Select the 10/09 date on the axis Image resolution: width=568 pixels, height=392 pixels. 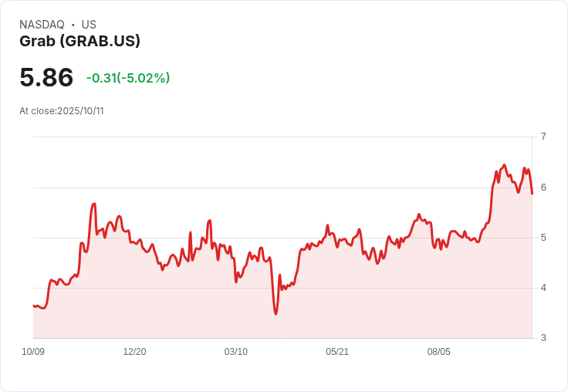click(x=33, y=352)
